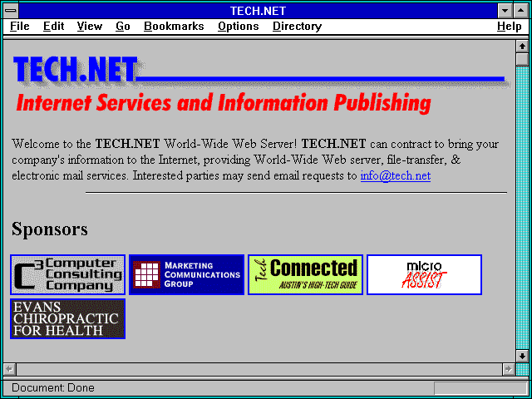This screenshot has height=399, width=532.
Task: Click the Sponsors heading text
Action: [50, 229]
